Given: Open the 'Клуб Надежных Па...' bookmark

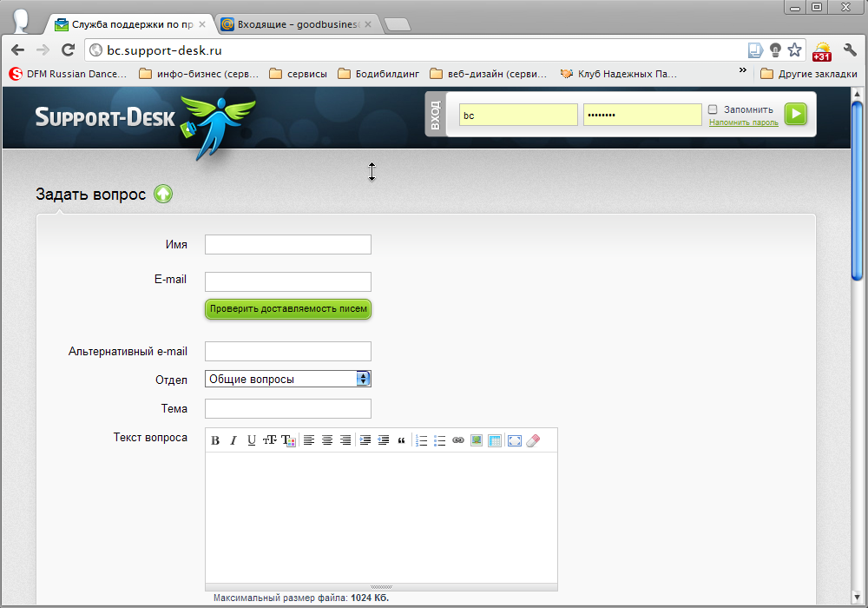Looking at the screenshot, I should click(x=618, y=74).
